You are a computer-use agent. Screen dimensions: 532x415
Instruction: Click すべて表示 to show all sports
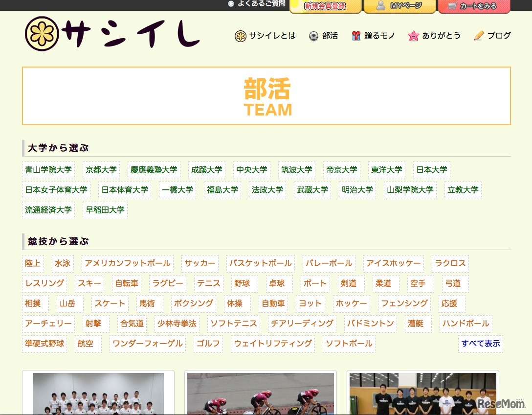point(480,344)
